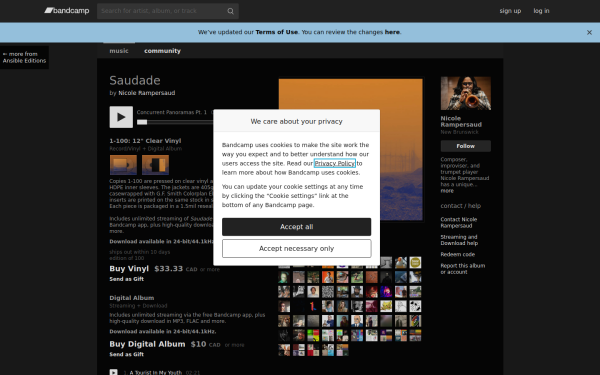Click the Digital Album heading

point(132,298)
